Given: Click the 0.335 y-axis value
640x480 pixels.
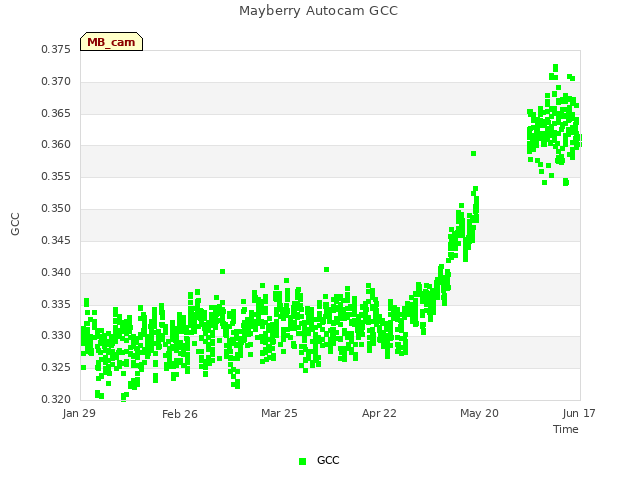Looking at the screenshot, I should 56,304.
